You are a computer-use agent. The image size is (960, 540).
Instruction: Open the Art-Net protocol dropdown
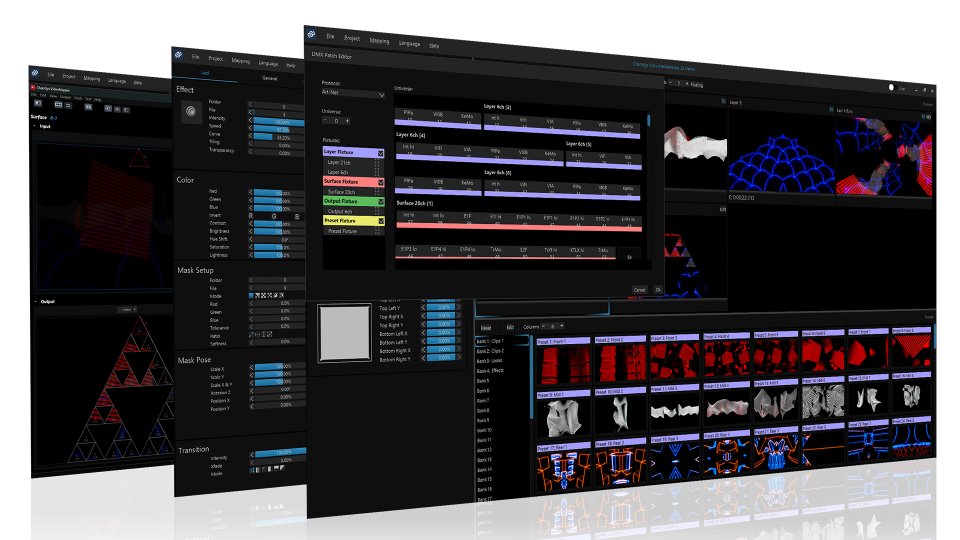coord(353,94)
